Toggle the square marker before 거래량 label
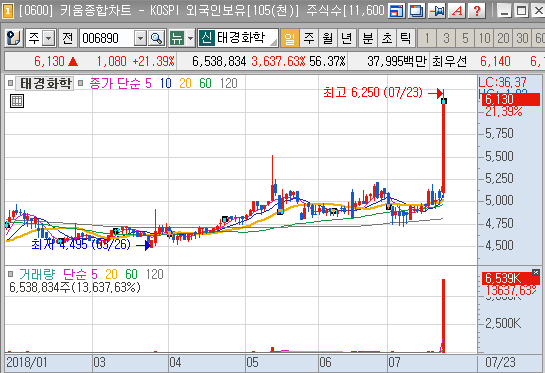545x373 pixels. click(10, 274)
